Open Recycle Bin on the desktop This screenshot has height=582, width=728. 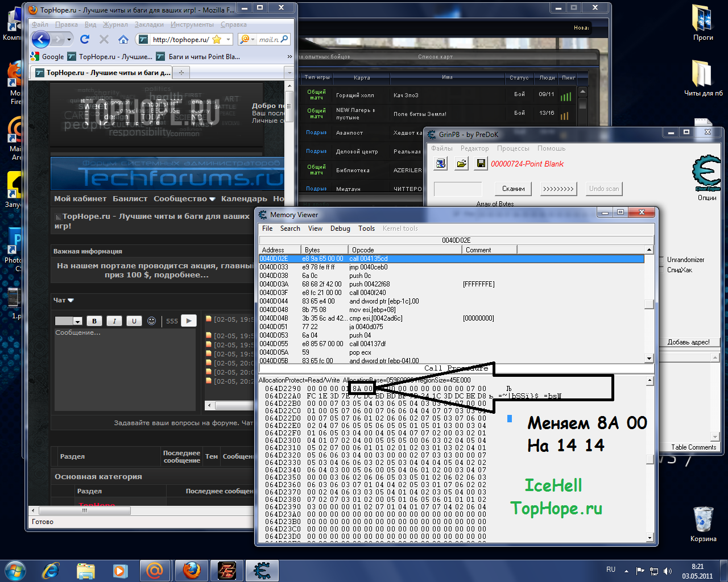point(704,523)
